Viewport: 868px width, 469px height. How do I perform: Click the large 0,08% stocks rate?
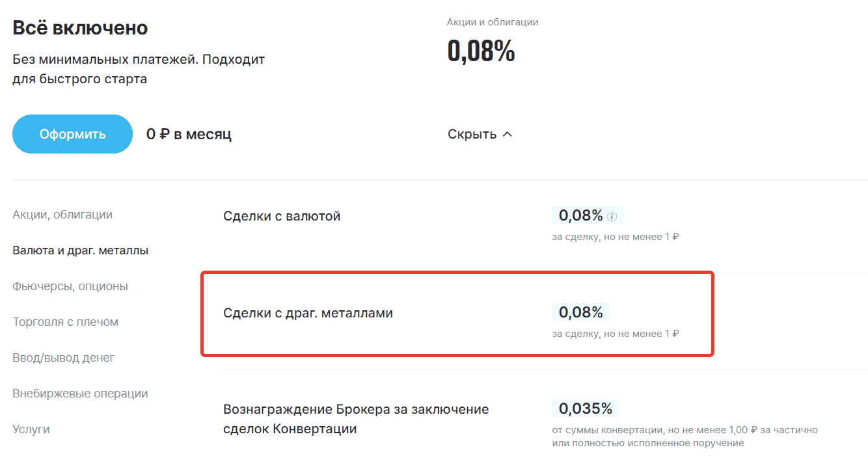click(x=481, y=51)
